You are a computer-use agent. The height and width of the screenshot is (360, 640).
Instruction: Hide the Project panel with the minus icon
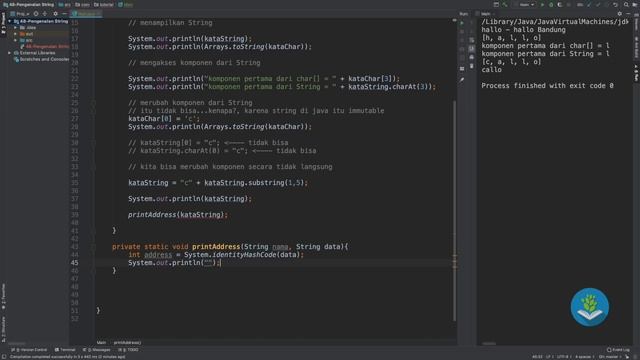click(x=64, y=13)
